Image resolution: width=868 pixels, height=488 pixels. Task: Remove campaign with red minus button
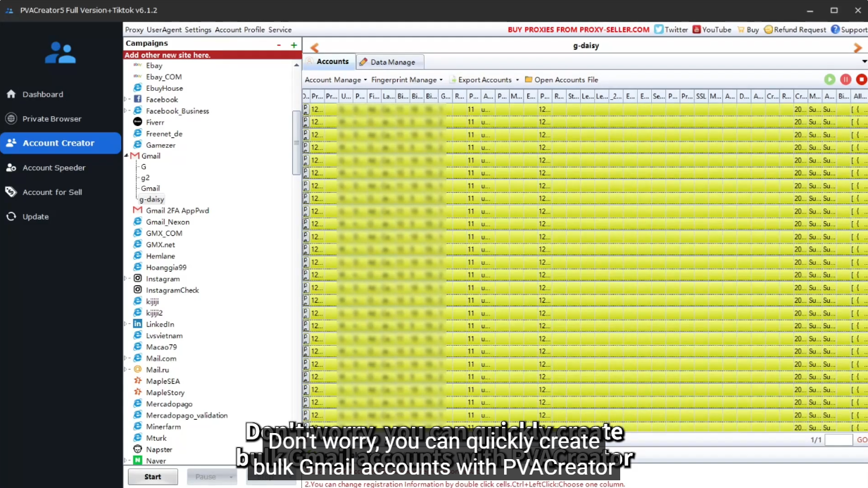click(279, 44)
